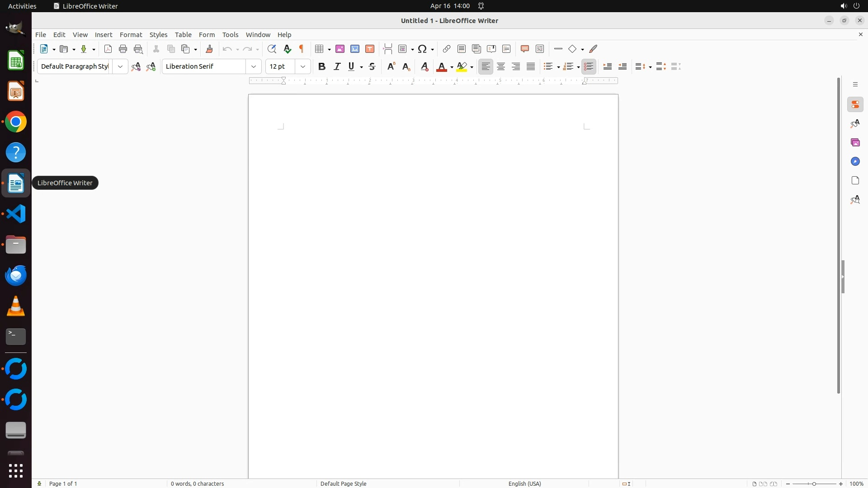Toggle formatting marks display
Image resolution: width=868 pixels, height=488 pixels.
[302, 49]
